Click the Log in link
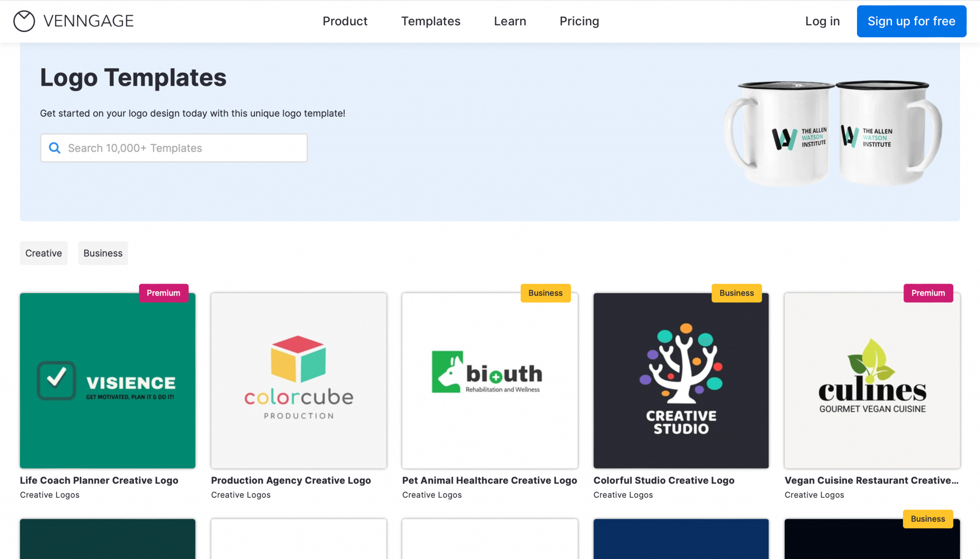The height and width of the screenshot is (559, 980). [x=822, y=21]
